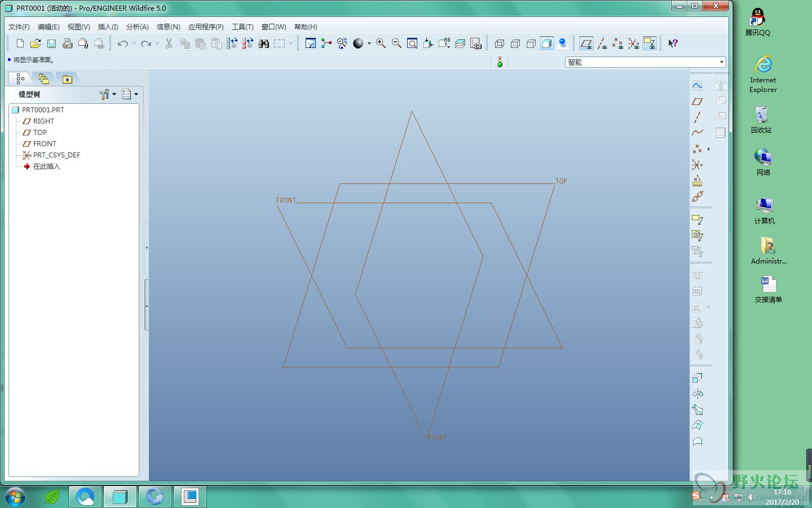Toggle datum points visibility
The width and height of the screenshot is (812, 508).
click(x=618, y=43)
